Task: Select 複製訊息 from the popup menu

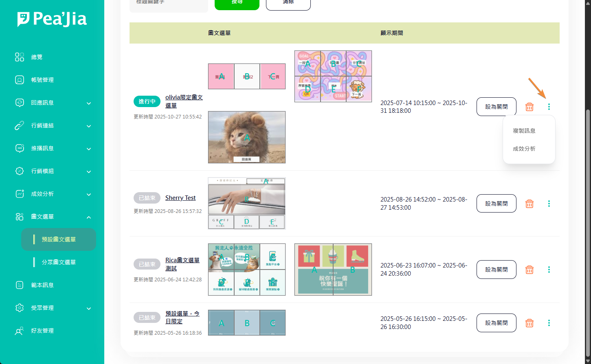Action: click(524, 131)
